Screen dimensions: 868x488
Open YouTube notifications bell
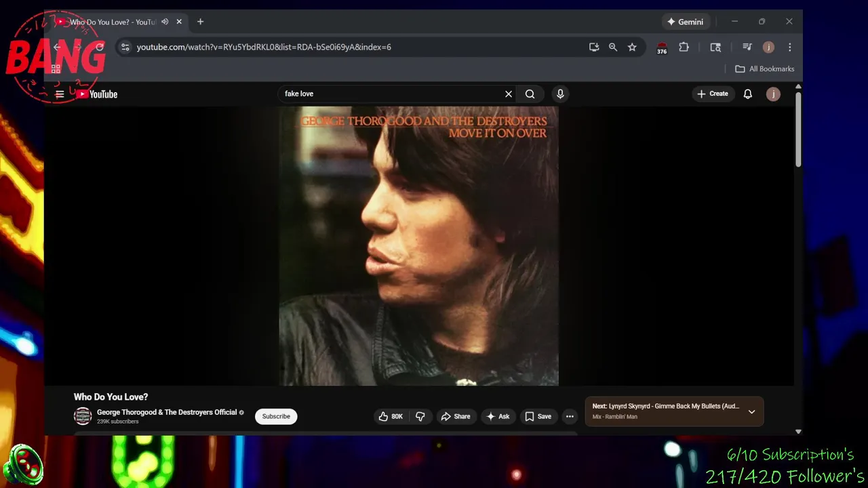747,94
